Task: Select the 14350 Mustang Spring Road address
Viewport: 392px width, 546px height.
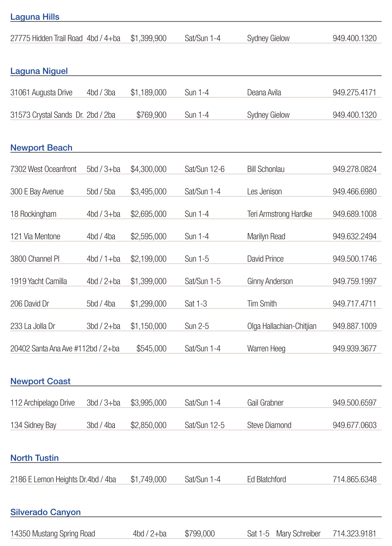Action: click(52, 534)
